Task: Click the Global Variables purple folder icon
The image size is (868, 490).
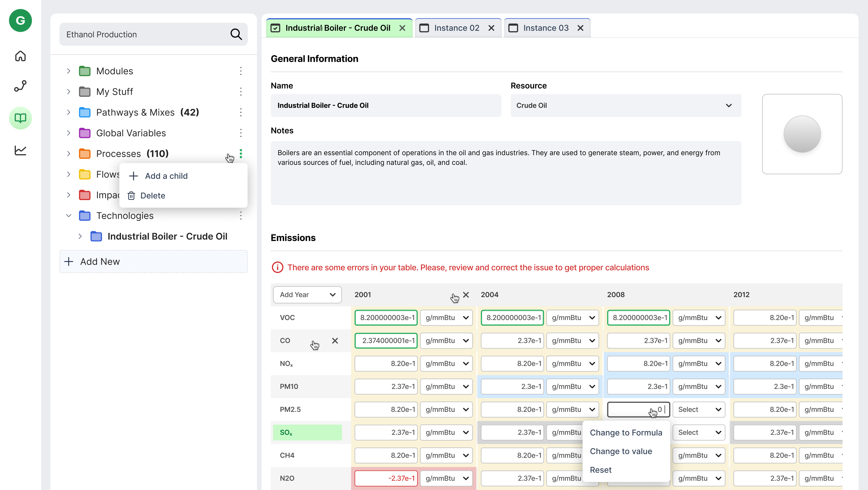Action: (85, 133)
